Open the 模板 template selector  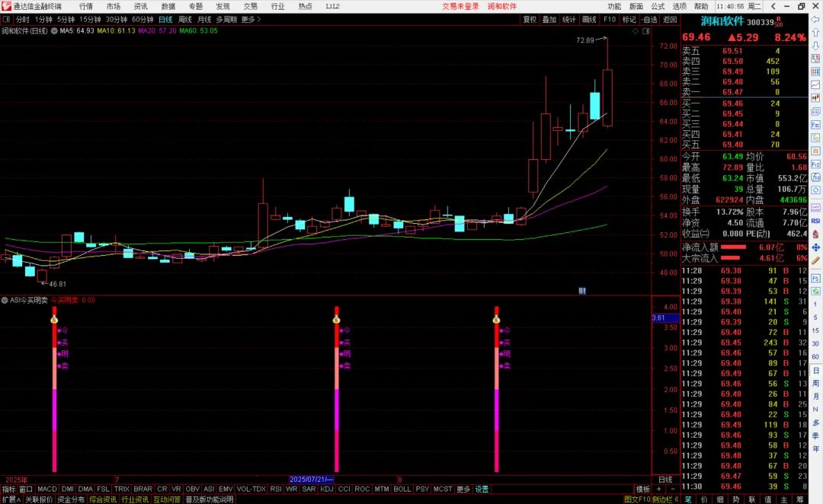pyautogui.click(x=642, y=489)
